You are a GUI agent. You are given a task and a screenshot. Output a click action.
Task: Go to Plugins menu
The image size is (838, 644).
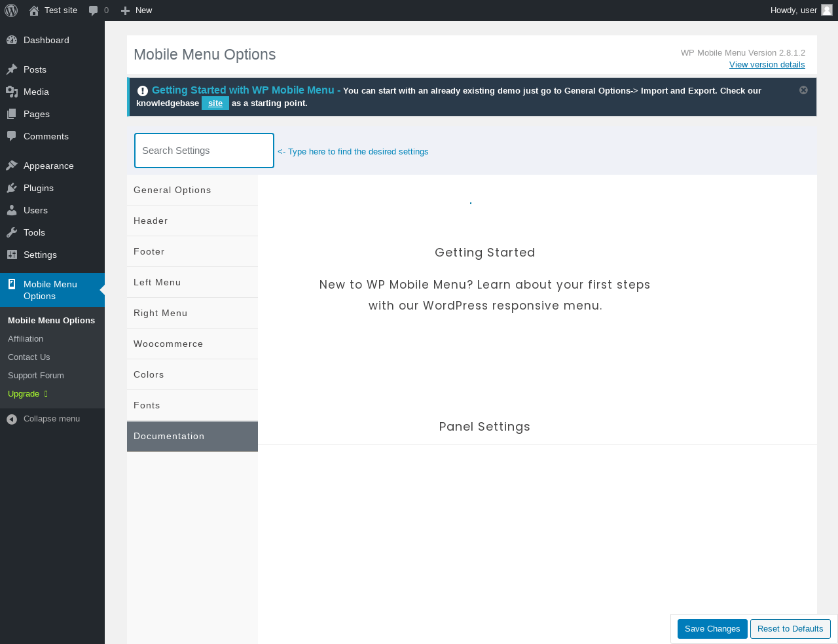(x=52, y=188)
